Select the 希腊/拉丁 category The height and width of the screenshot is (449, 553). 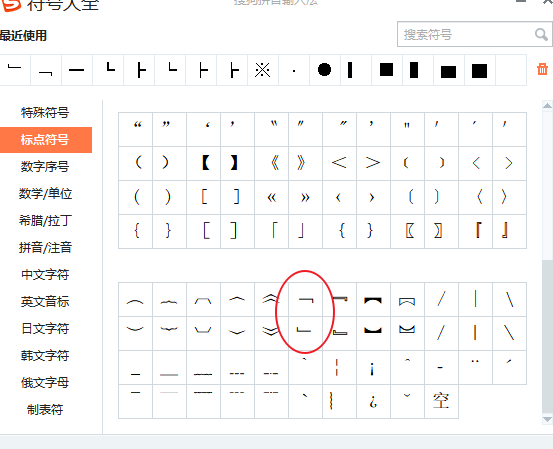click(x=45, y=221)
